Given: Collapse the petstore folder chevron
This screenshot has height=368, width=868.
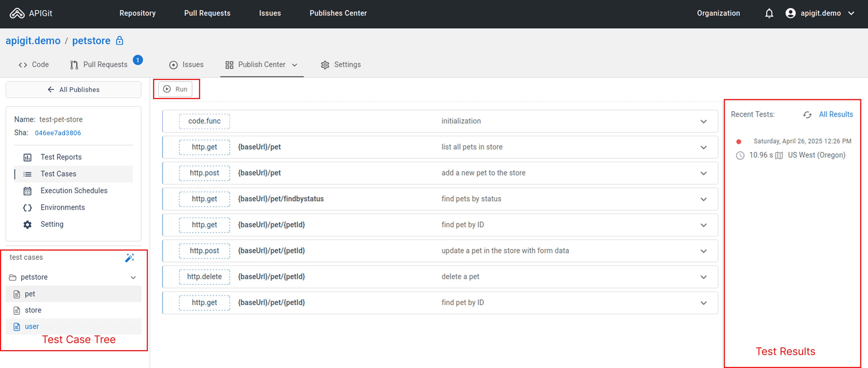Looking at the screenshot, I should coord(133,278).
